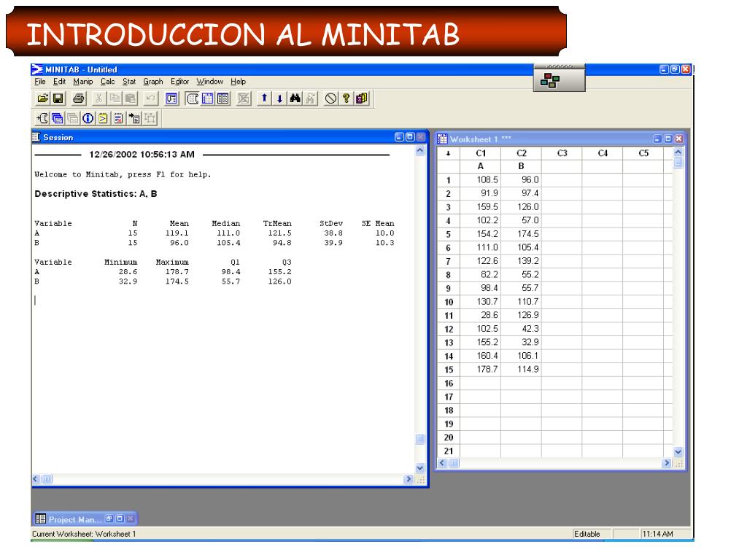
Task: Click the Find binoculars icon
Action: [295, 98]
